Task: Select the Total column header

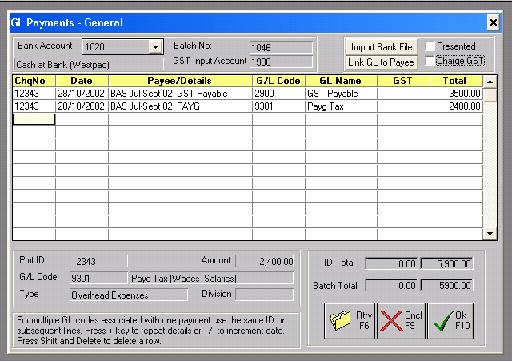Action: coord(455,81)
